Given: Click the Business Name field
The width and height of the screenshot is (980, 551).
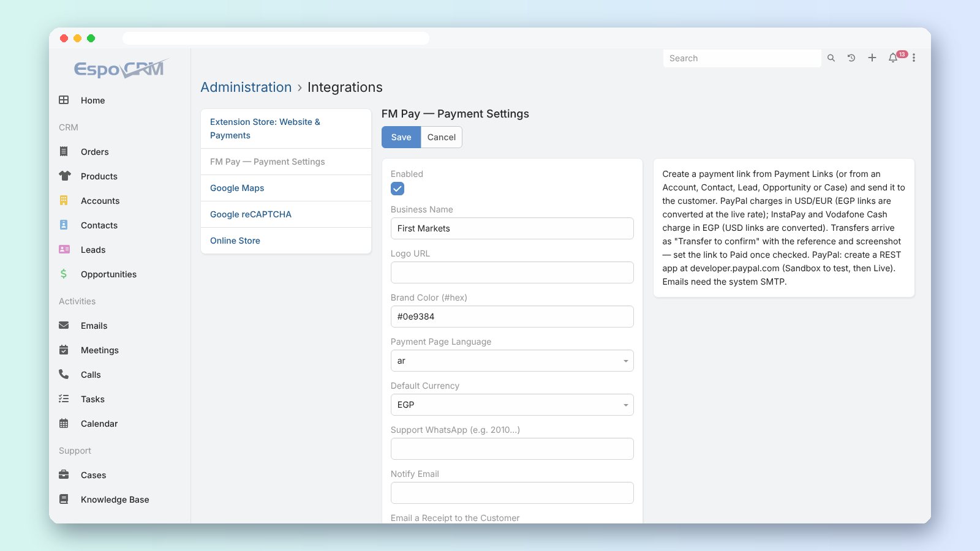Looking at the screenshot, I should [x=512, y=228].
